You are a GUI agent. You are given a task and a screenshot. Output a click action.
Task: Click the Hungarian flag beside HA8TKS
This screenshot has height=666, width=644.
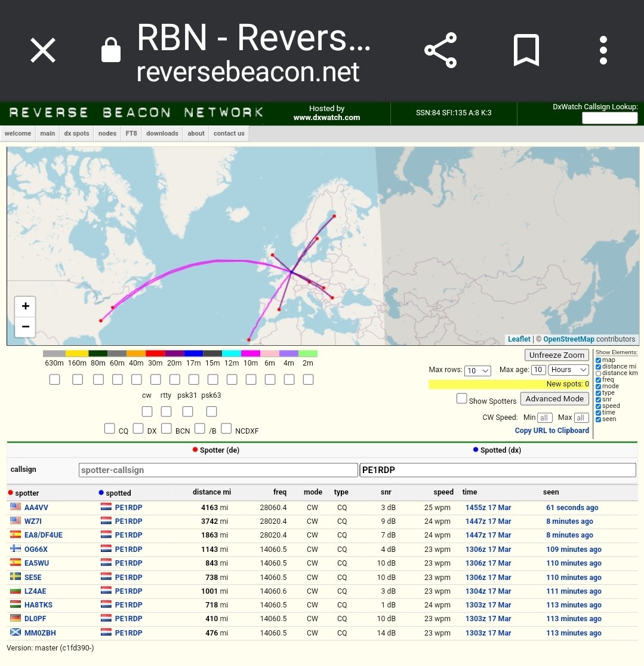tap(16, 604)
